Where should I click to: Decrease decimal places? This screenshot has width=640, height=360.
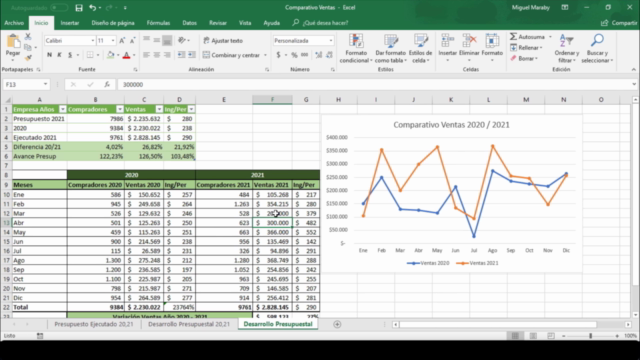tap(329, 55)
